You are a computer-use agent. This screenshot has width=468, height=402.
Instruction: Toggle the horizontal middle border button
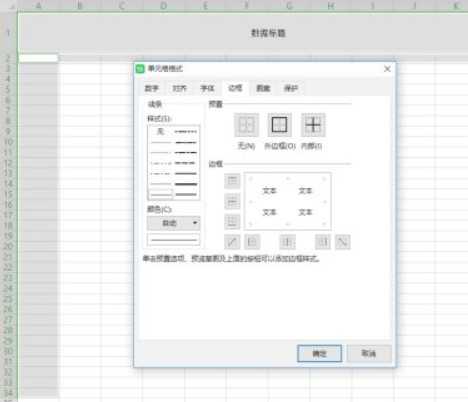tap(232, 201)
